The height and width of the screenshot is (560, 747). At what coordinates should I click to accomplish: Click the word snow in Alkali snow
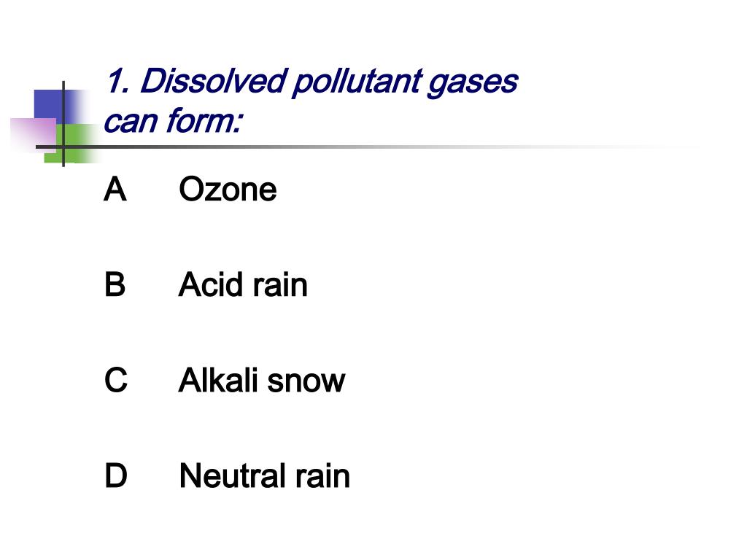pyautogui.click(x=306, y=382)
